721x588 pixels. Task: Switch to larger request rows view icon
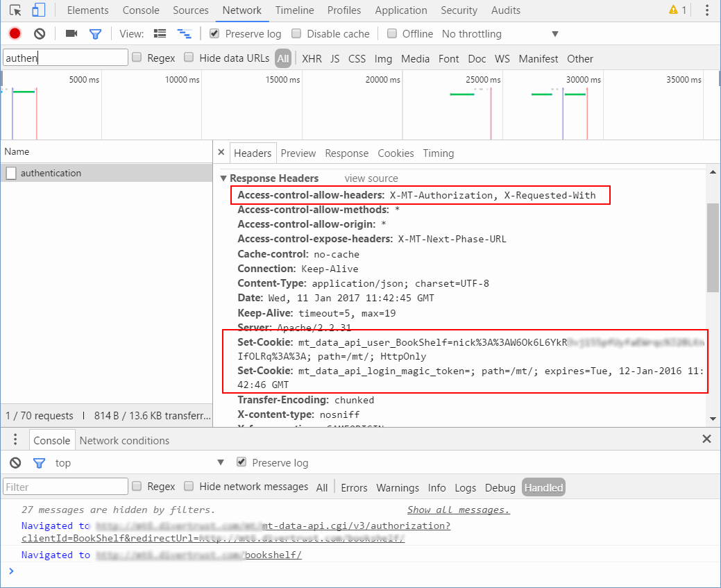(x=160, y=33)
